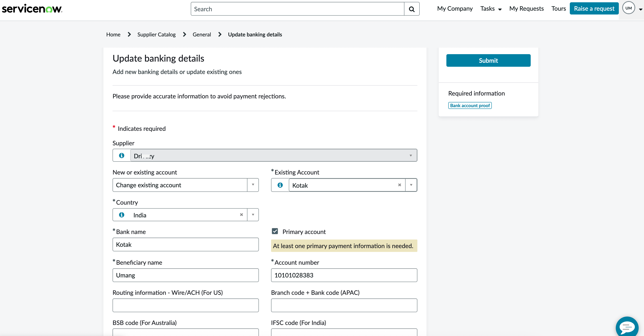Click the Account number field
The width and height of the screenshot is (644, 336).
coord(344,275)
